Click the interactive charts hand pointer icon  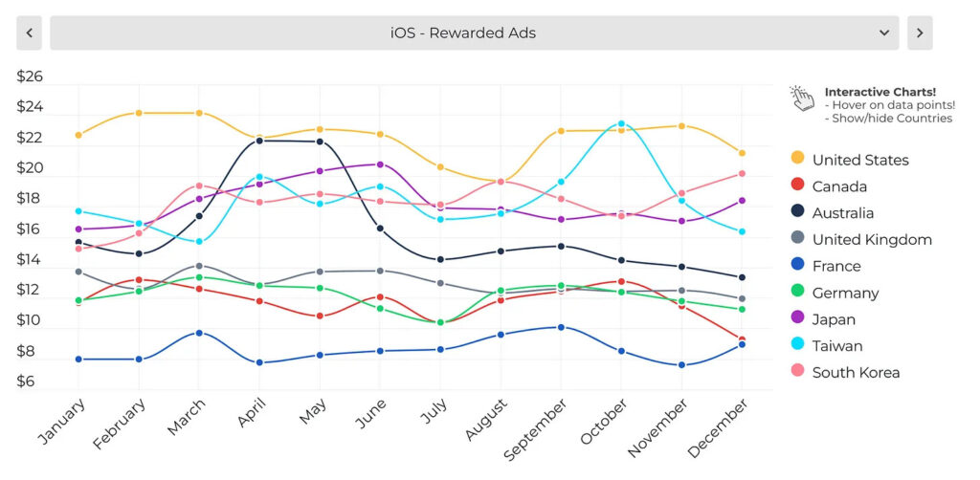(801, 98)
